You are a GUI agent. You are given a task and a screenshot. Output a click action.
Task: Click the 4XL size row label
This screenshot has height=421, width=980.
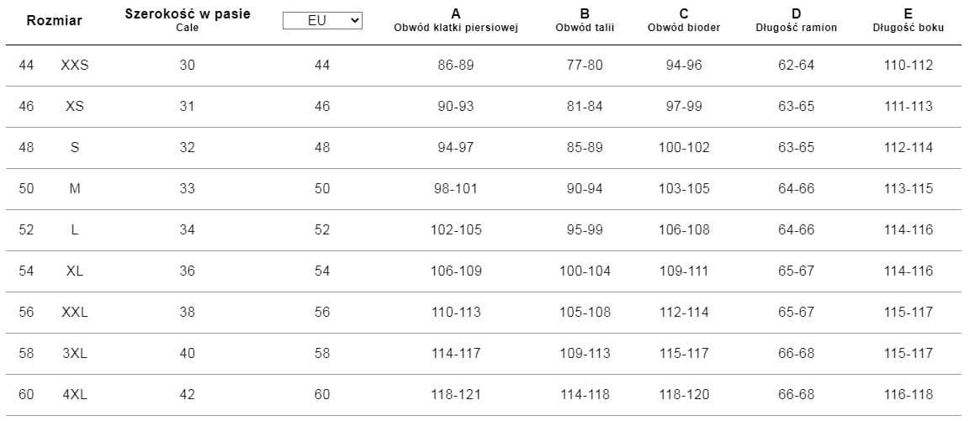[75, 395]
